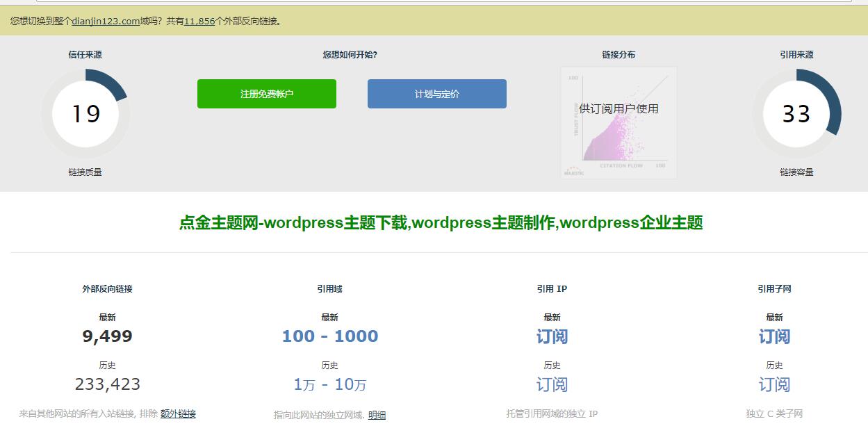868x426 pixels.
Task: Click the 订阅 link under 引用子网 最新
Action: 774,336
